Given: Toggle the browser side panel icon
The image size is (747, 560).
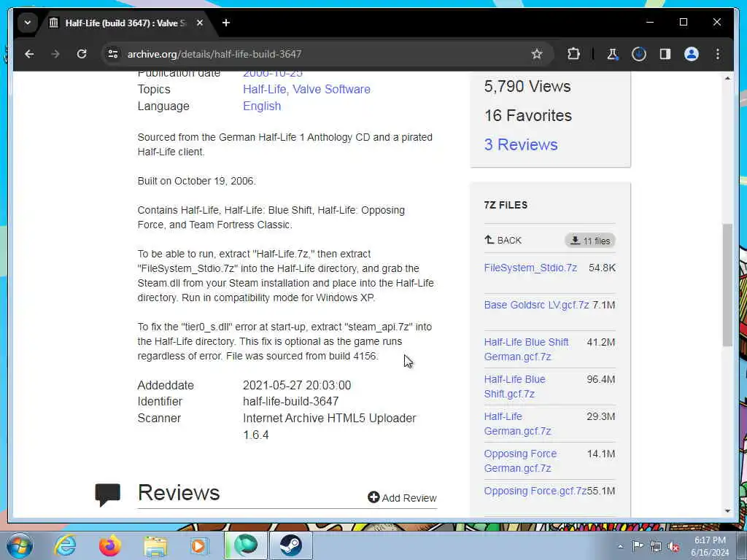Looking at the screenshot, I should click(x=665, y=54).
